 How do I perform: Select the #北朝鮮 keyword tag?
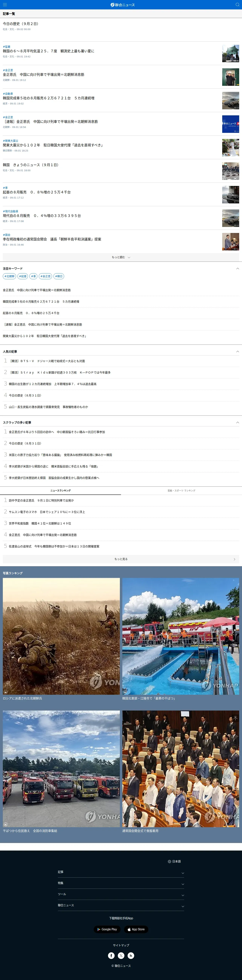point(9,276)
